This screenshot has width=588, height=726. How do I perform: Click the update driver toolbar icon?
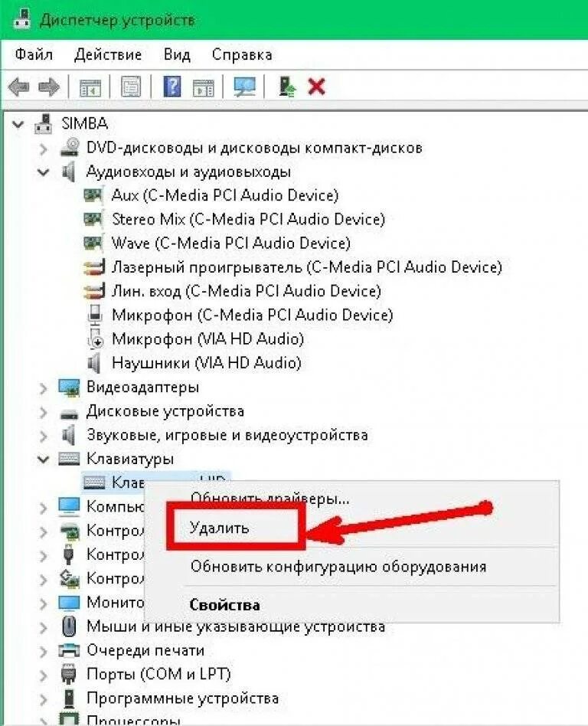pos(287,86)
